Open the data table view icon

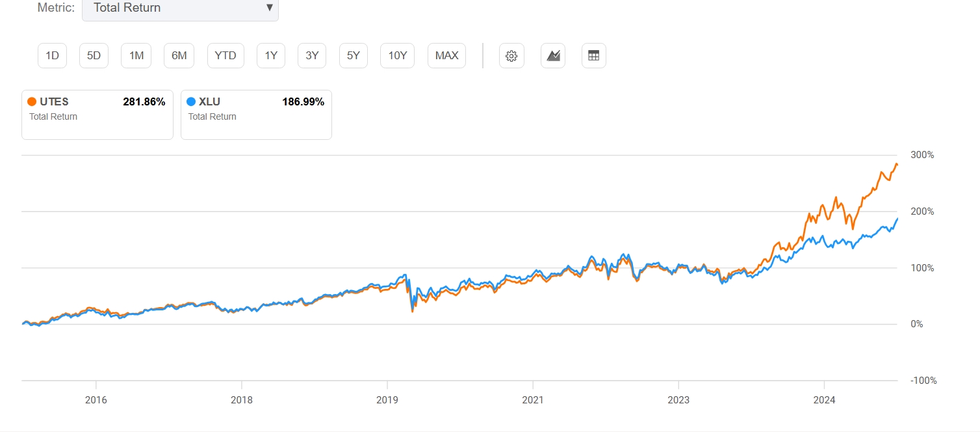(x=593, y=56)
